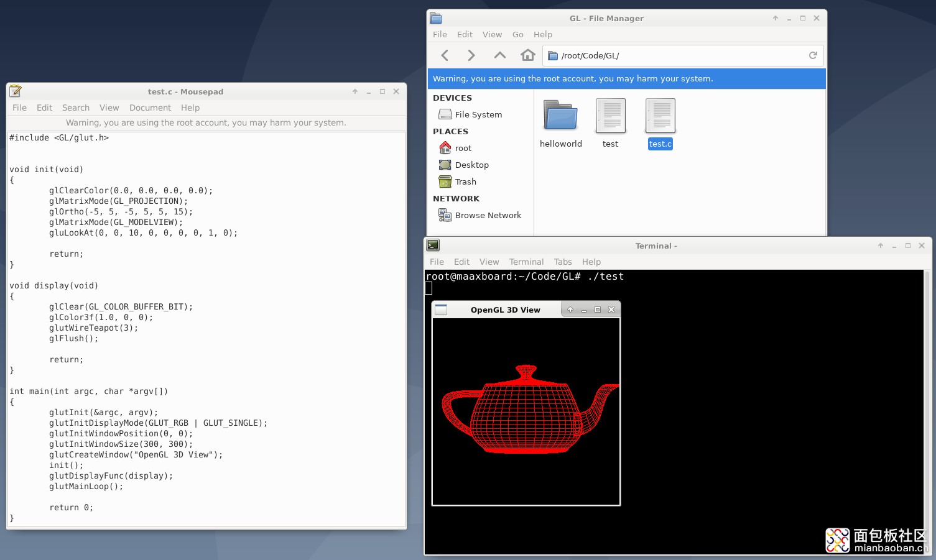Click the glClearColor line in Mousepad
The image size is (936, 560).
131,190
